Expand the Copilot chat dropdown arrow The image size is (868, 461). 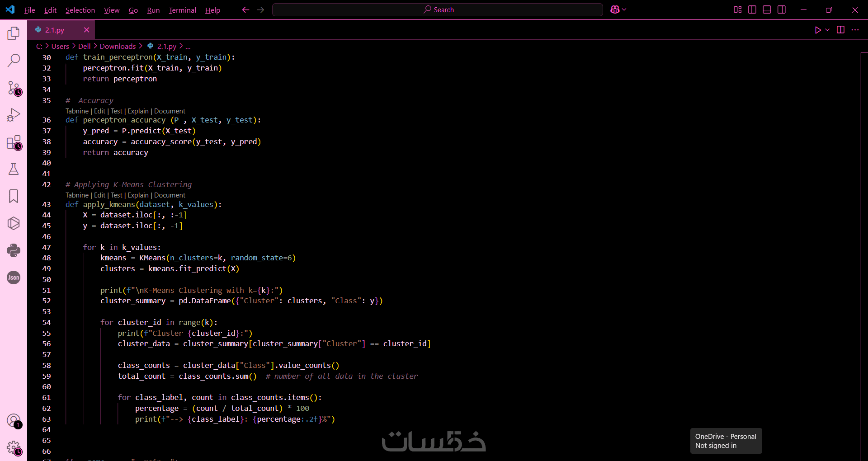[624, 9]
